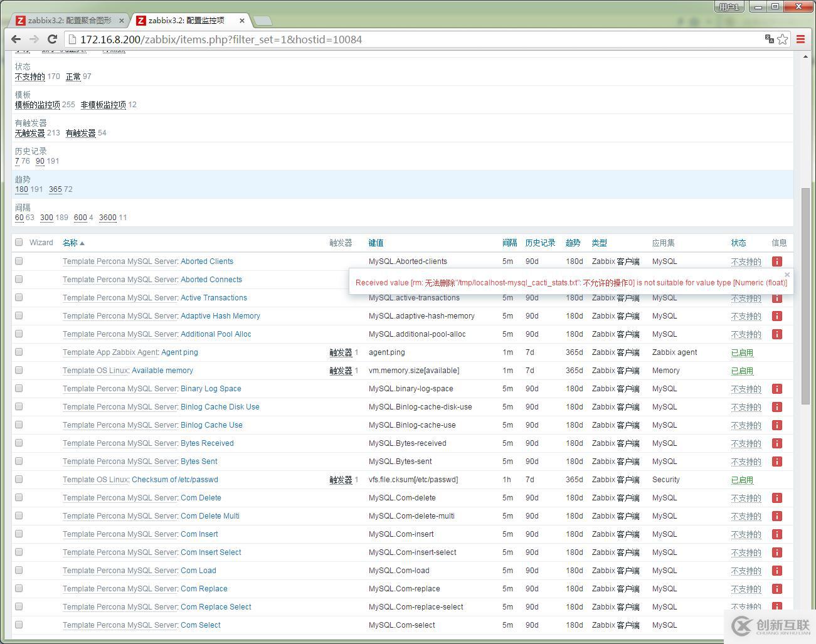Viewport: 816px width, 644px height.
Task: Click the back navigation arrow
Action: tap(16, 39)
